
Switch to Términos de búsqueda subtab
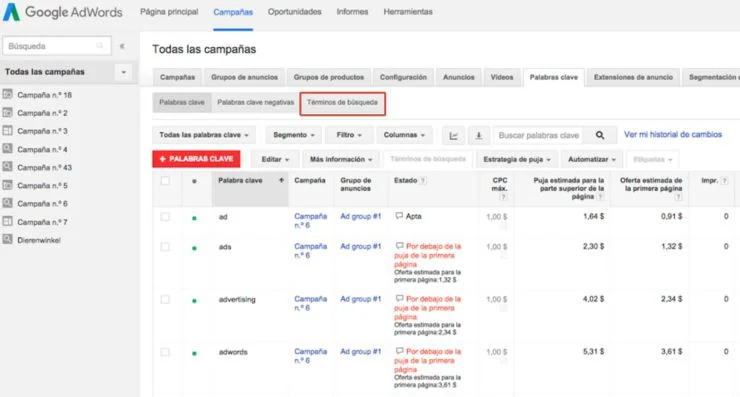click(343, 102)
